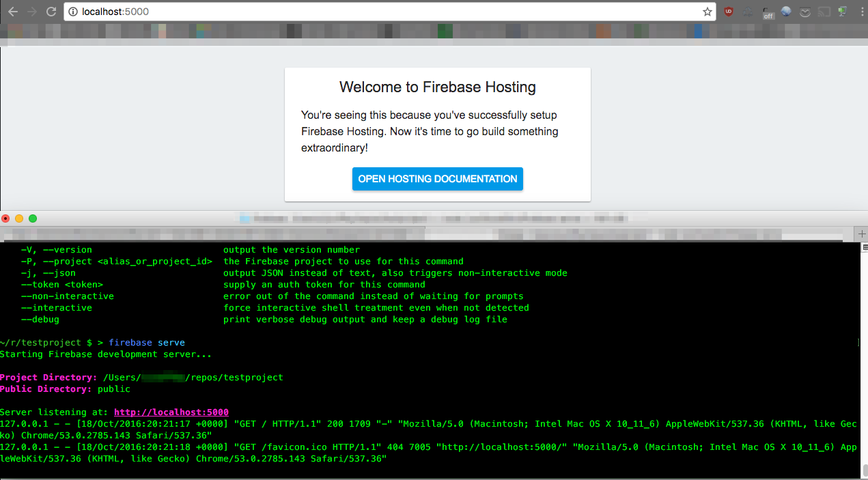The image size is (868, 480).
Task: Bookmark this page with the star
Action: coord(708,12)
